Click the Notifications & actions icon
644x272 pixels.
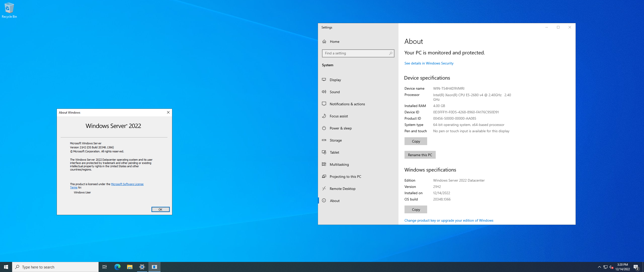click(324, 104)
